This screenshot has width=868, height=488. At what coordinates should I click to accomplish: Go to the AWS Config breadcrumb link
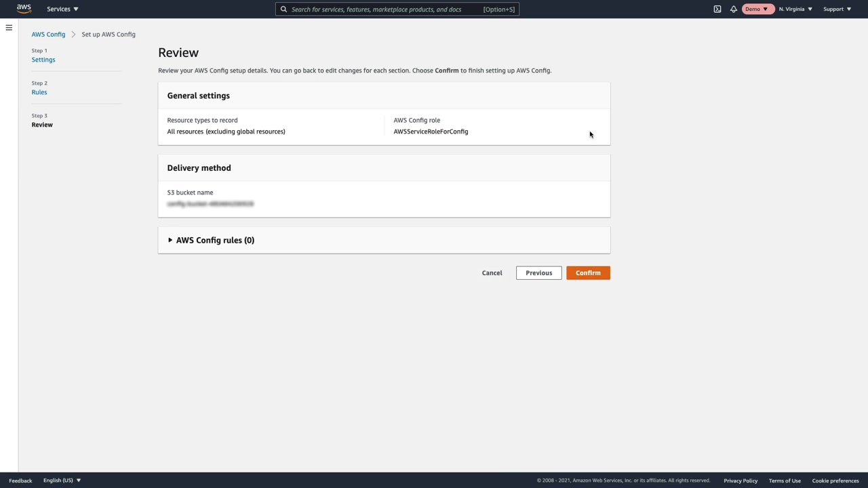(x=48, y=35)
